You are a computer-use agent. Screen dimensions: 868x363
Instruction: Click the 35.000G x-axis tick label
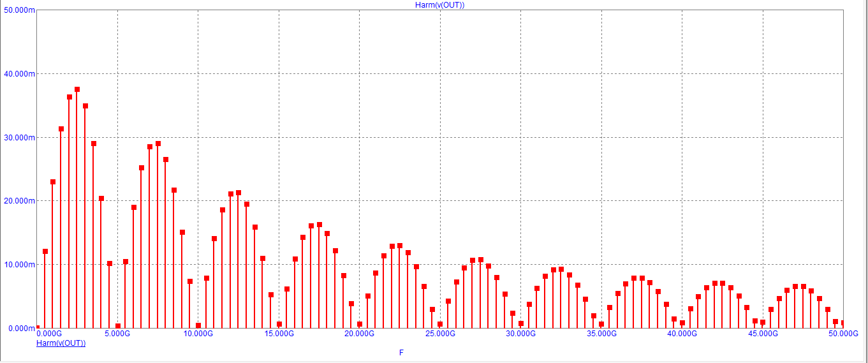[x=601, y=334]
